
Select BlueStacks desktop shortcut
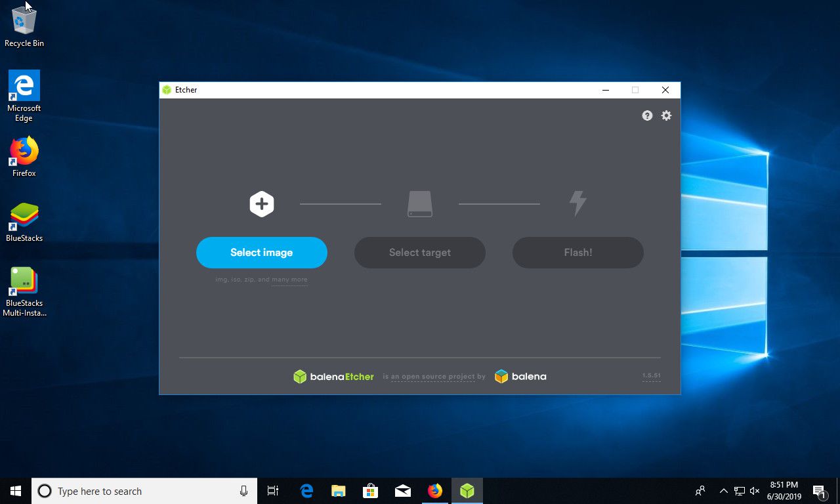pyautogui.click(x=24, y=222)
